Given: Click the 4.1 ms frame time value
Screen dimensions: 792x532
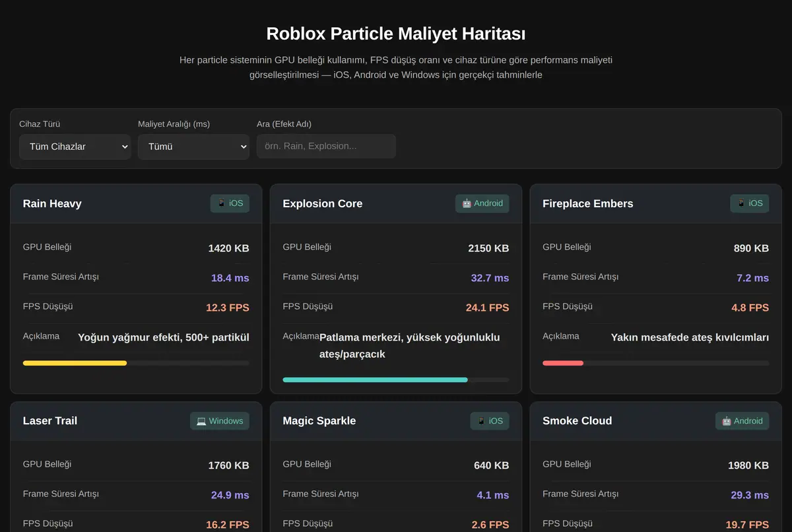Looking at the screenshot, I should pos(493,495).
